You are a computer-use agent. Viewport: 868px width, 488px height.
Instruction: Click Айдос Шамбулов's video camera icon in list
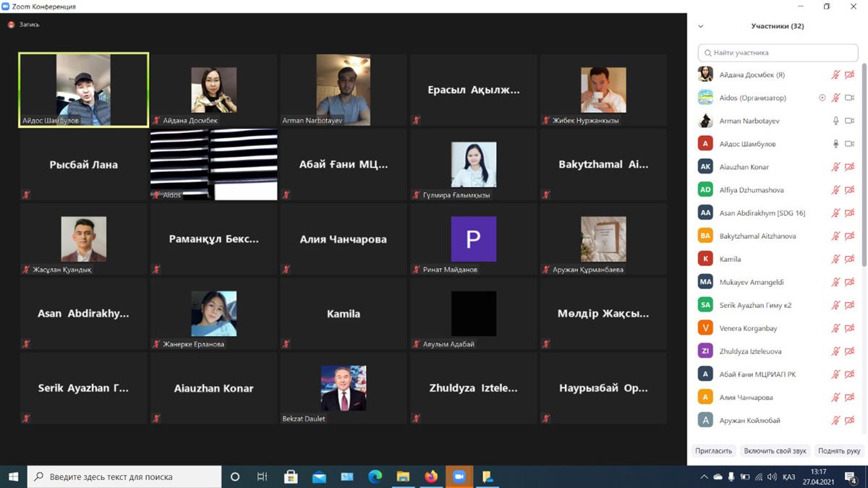coord(849,144)
